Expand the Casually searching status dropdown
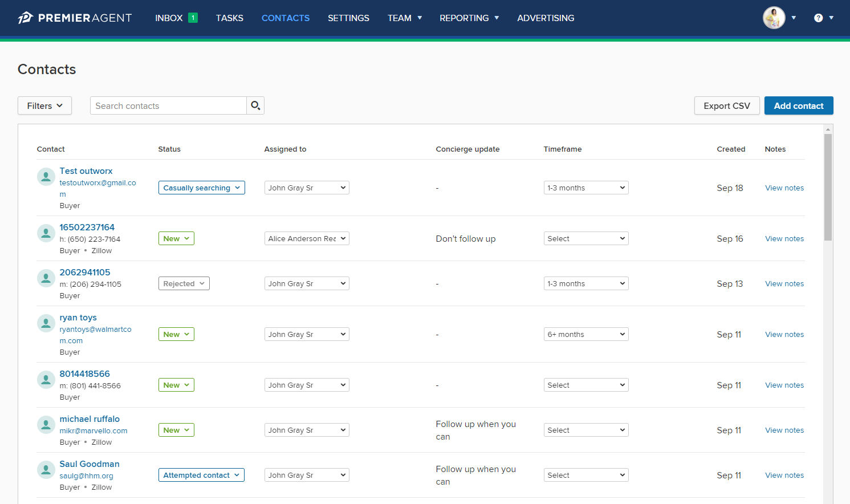 [x=201, y=188]
